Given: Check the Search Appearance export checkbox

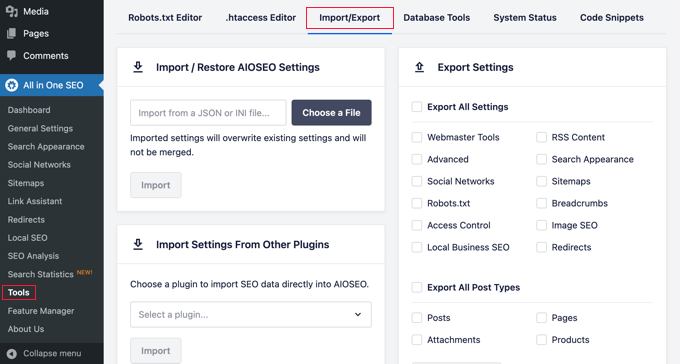Looking at the screenshot, I should 541,159.
